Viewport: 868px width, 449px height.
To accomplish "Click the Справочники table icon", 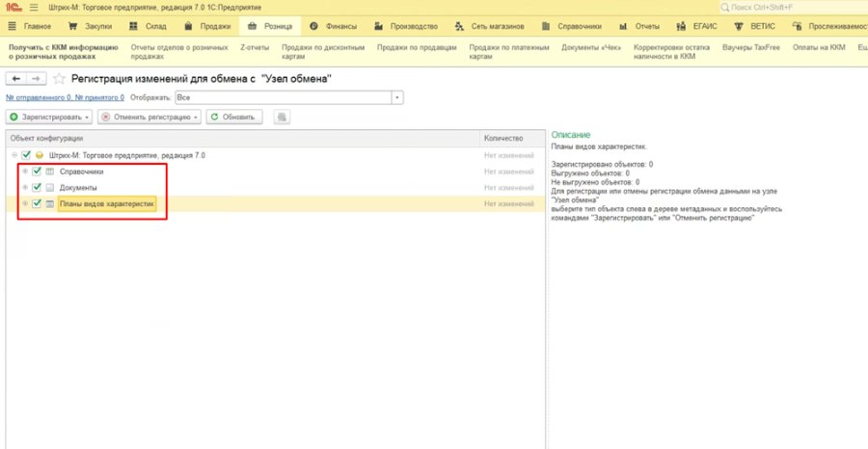I will (x=50, y=172).
